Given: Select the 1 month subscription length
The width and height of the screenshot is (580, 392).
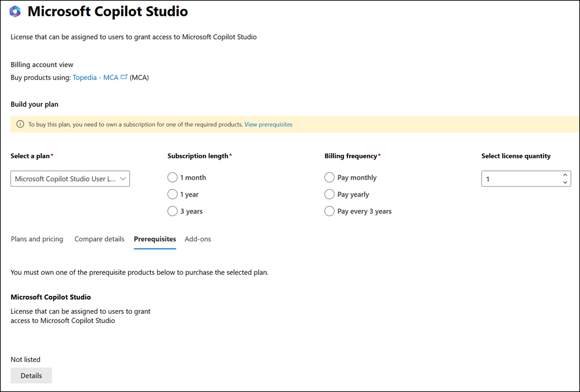Looking at the screenshot, I should 172,177.
